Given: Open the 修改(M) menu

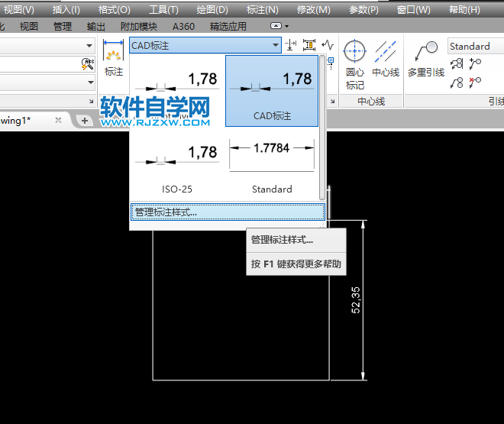Looking at the screenshot, I should pos(313,10).
